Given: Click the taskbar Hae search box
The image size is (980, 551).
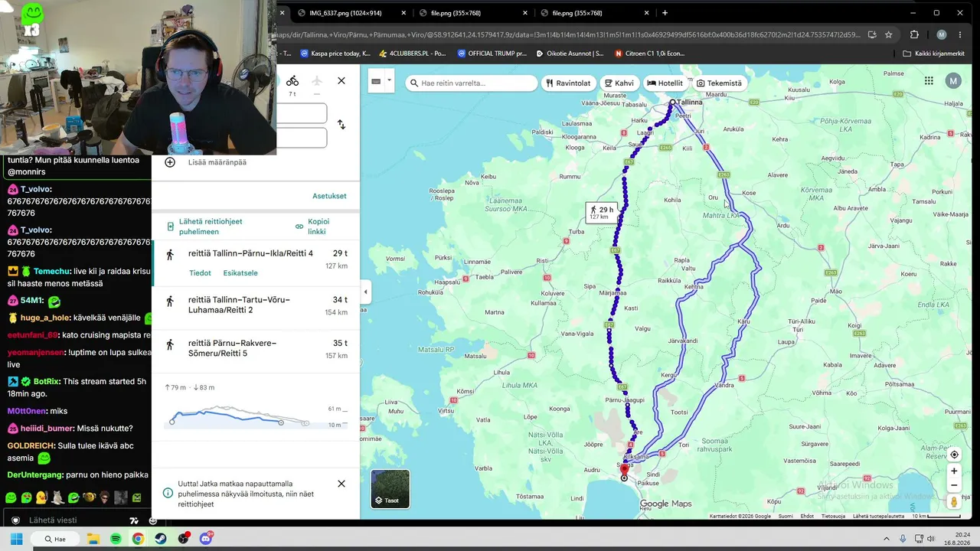Looking at the screenshot, I should pos(55,539).
